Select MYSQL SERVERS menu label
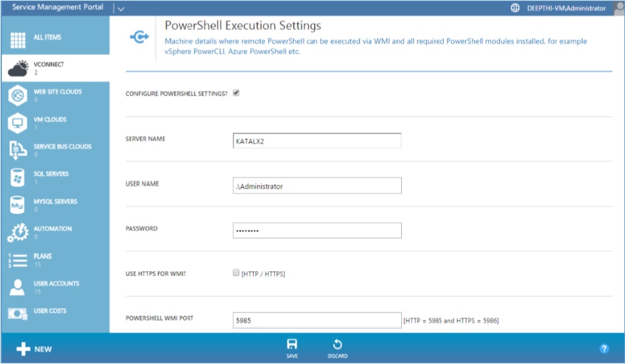This screenshot has height=364, width=625. click(x=56, y=201)
